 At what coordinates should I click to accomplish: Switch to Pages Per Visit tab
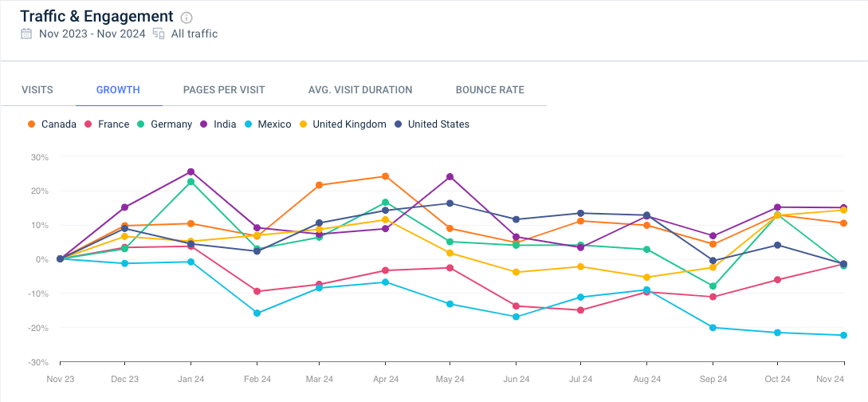tap(224, 90)
